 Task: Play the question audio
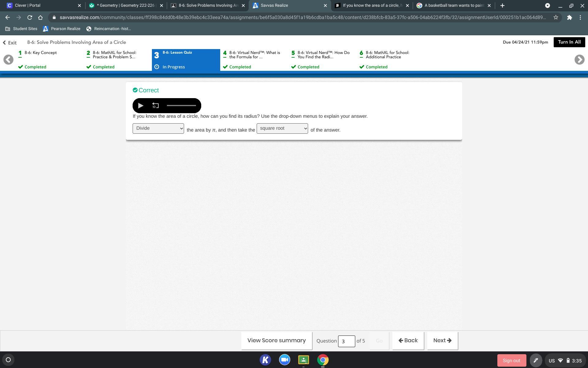click(141, 106)
